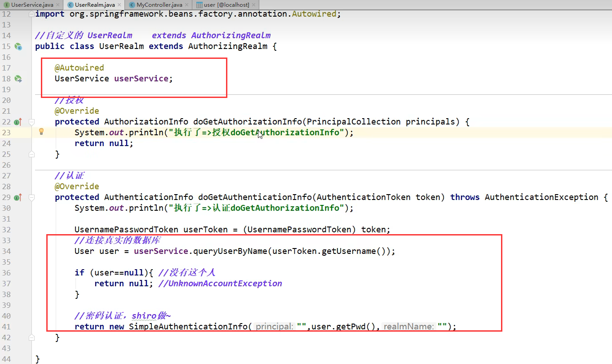Click the 'principal:' parameter hint
Image resolution: width=612 pixels, height=364 pixels.
click(x=275, y=327)
